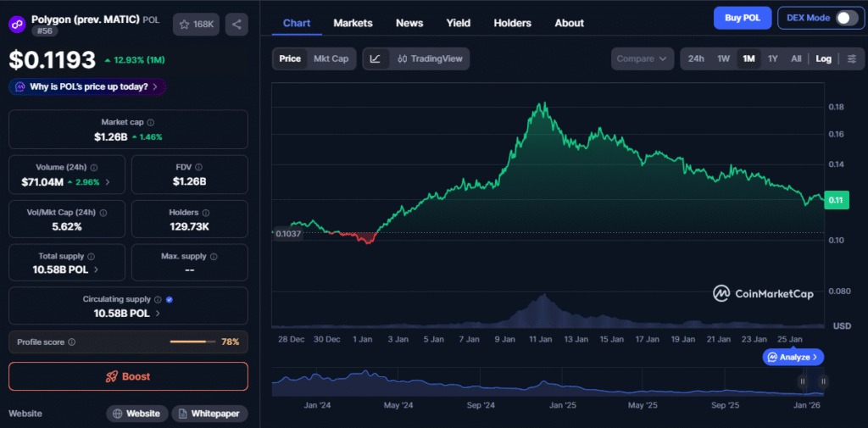The width and height of the screenshot is (868, 428).
Task: Expand the Volume (24h) details chevron
Action: click(107, 182)
